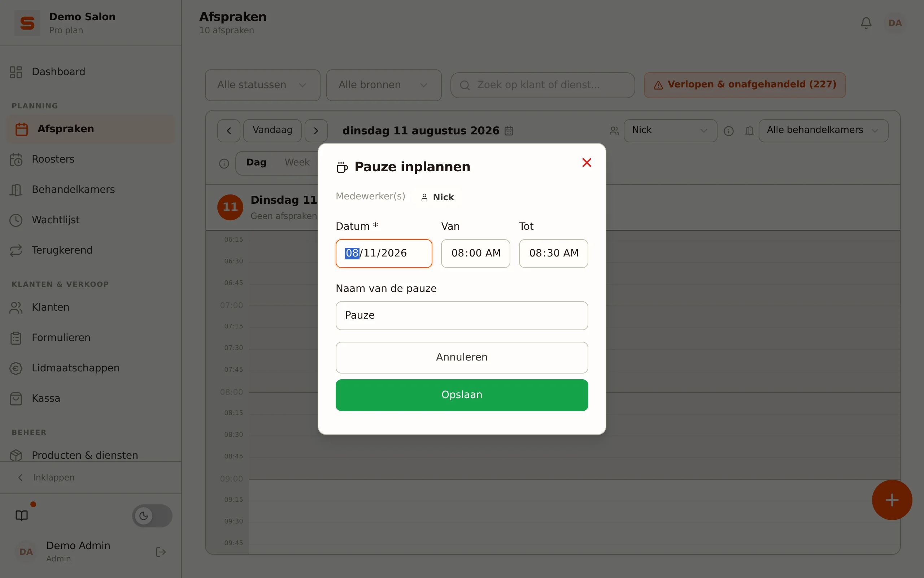Open Terugkerend appointments
Screen dimensions: 924x578
[x=91, y=250]
